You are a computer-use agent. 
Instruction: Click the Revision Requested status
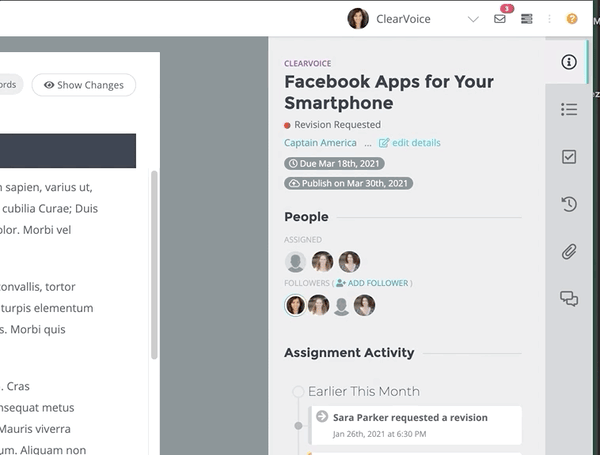click(333, 125)
